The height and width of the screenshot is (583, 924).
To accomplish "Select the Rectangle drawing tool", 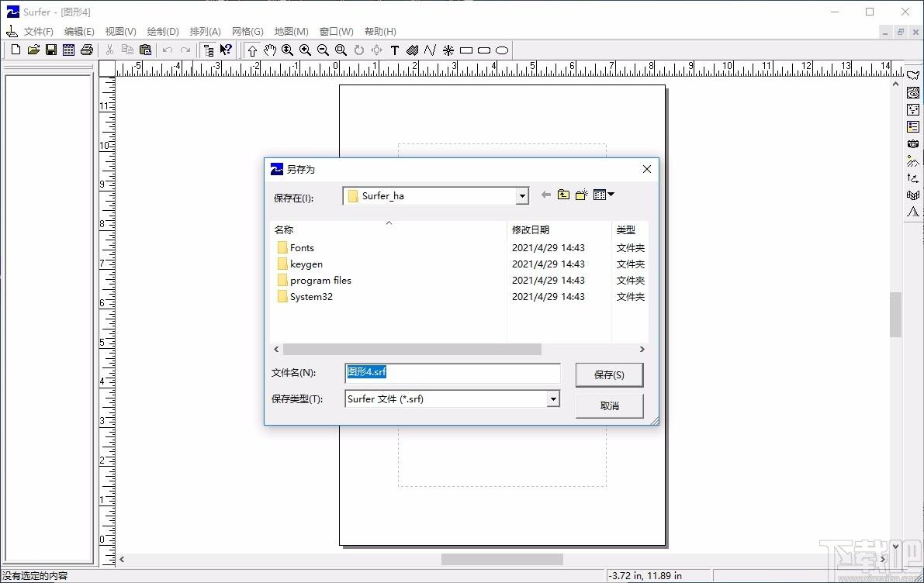I will 466,50.
